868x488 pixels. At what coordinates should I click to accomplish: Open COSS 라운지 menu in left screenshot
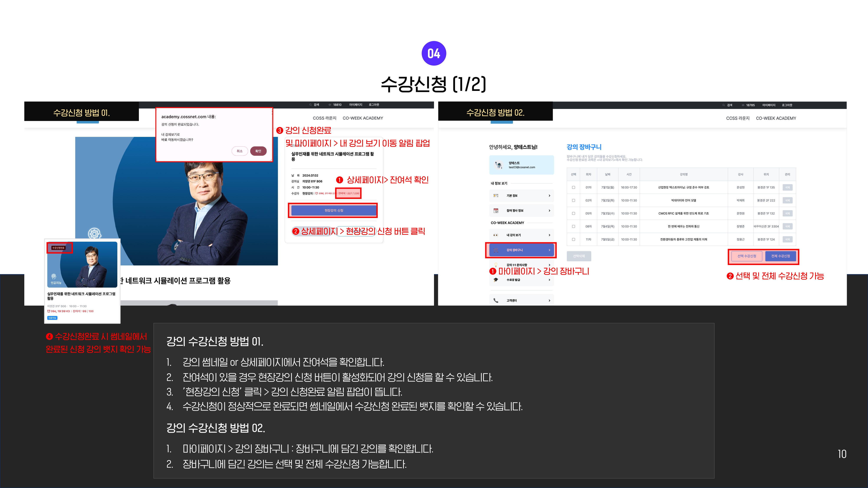tap(324, 118)
